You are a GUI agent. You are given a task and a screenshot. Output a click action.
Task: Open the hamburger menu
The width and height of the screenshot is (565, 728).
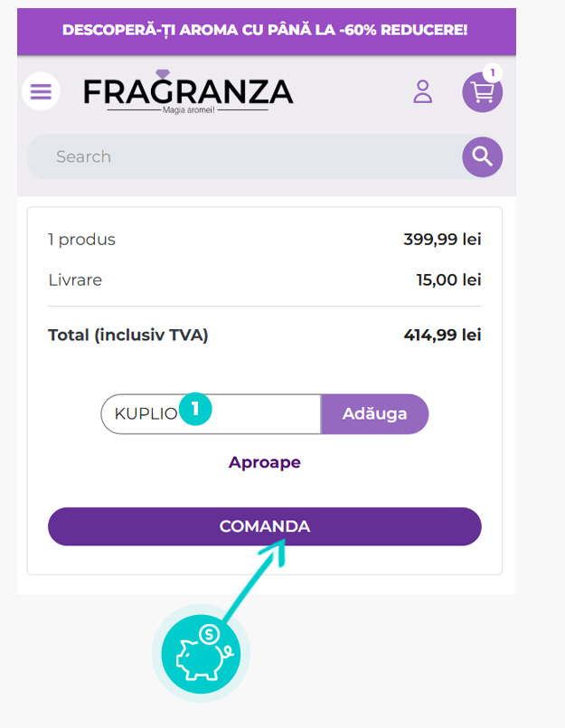click(41, 91)
